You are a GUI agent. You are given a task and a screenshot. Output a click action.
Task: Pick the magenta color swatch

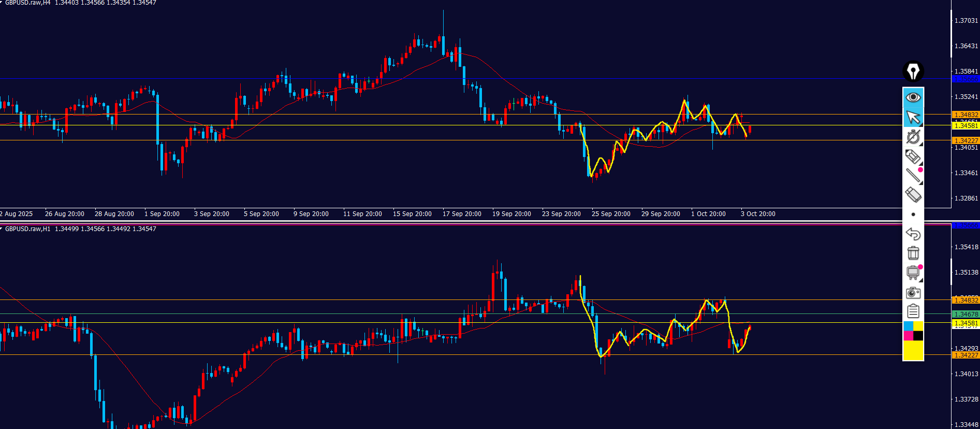point(908,336)
